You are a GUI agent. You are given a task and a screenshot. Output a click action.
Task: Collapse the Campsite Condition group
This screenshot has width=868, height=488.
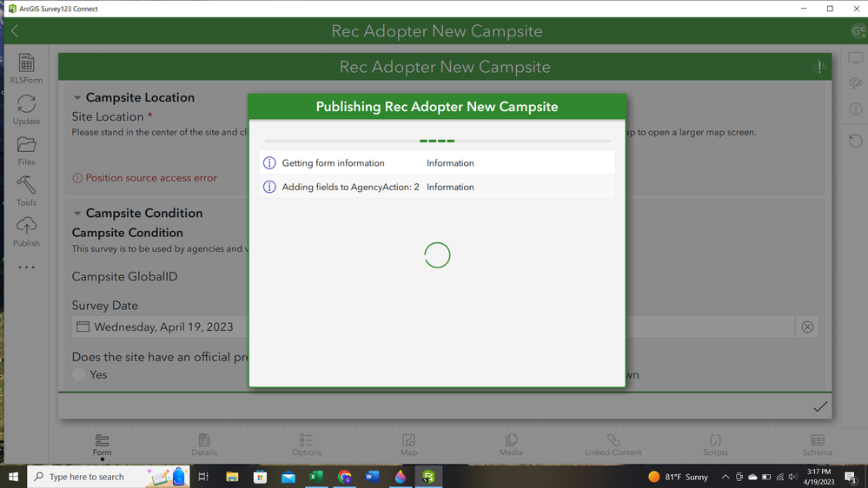[77, 214]
